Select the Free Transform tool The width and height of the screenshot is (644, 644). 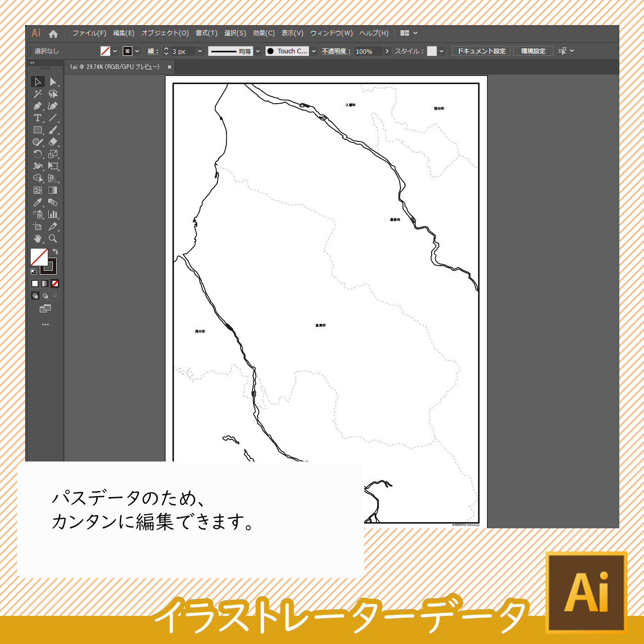53,166
